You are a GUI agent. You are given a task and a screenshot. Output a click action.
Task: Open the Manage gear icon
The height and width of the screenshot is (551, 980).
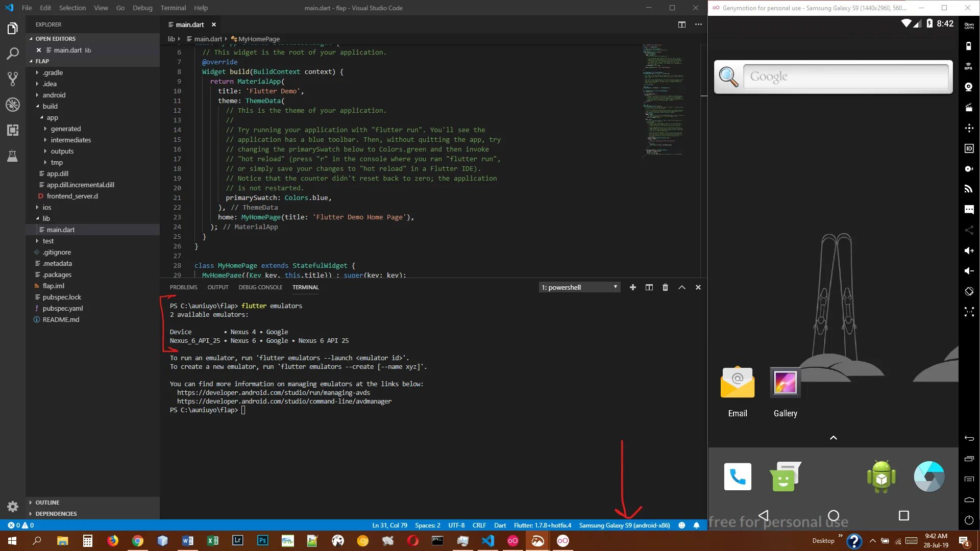pos(13,506)
